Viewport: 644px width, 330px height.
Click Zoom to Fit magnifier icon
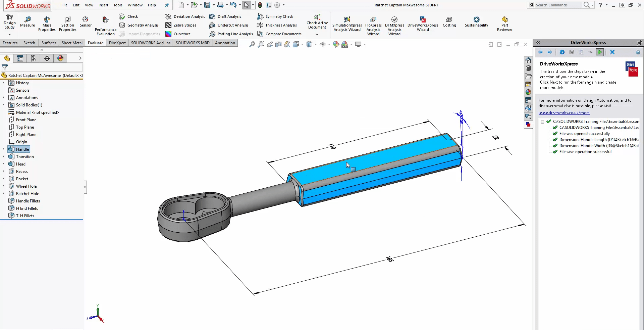coord(252,44)
